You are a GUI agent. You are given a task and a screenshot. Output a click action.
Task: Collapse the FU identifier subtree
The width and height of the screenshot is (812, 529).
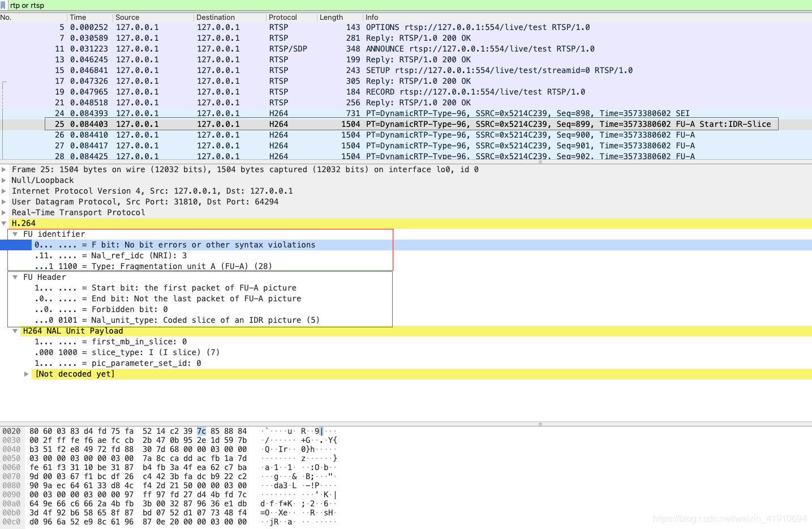[x=15, y=234]
